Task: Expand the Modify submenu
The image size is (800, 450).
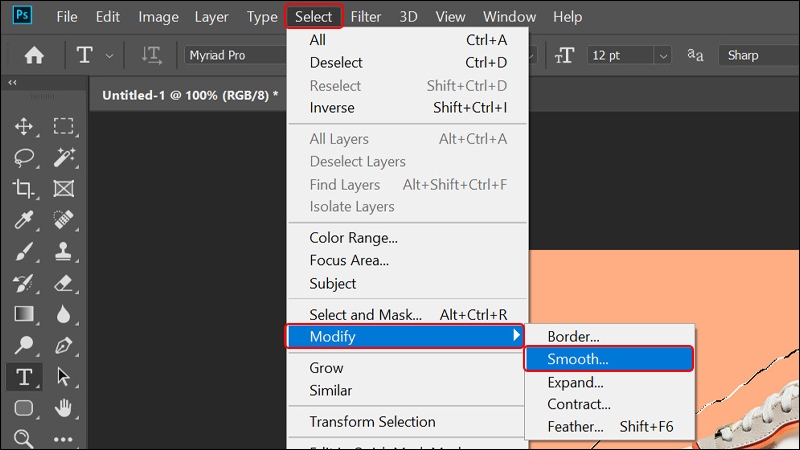Action: [x=405, y=337]
